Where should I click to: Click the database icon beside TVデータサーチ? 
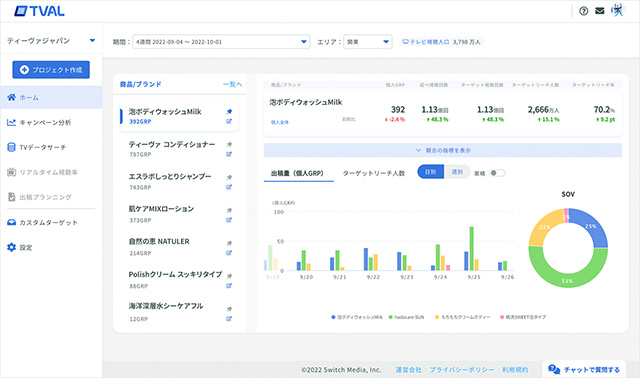11,147
